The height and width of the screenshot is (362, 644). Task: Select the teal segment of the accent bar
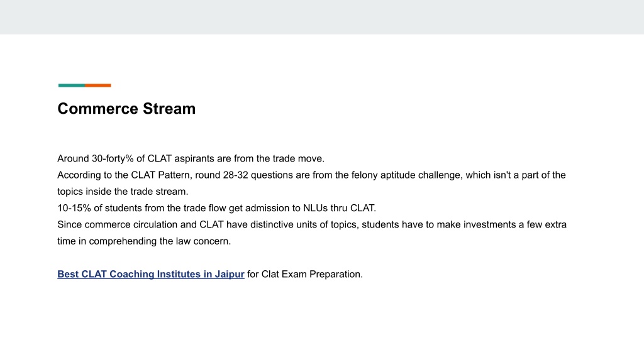(72, 85)
